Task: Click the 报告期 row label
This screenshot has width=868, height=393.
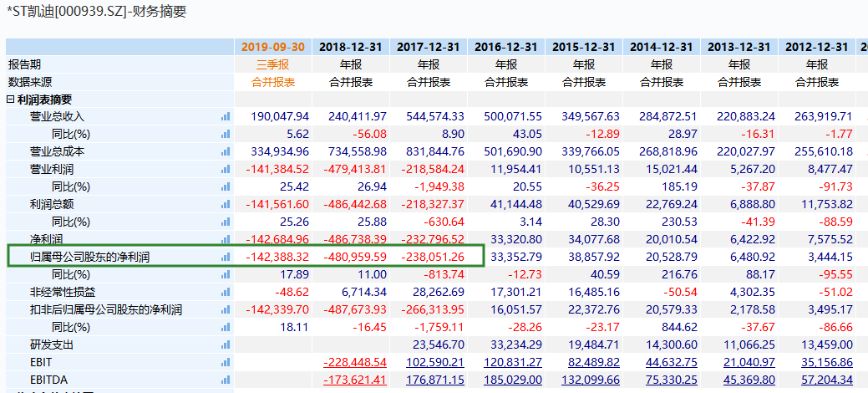Action: tap(24, 64)
